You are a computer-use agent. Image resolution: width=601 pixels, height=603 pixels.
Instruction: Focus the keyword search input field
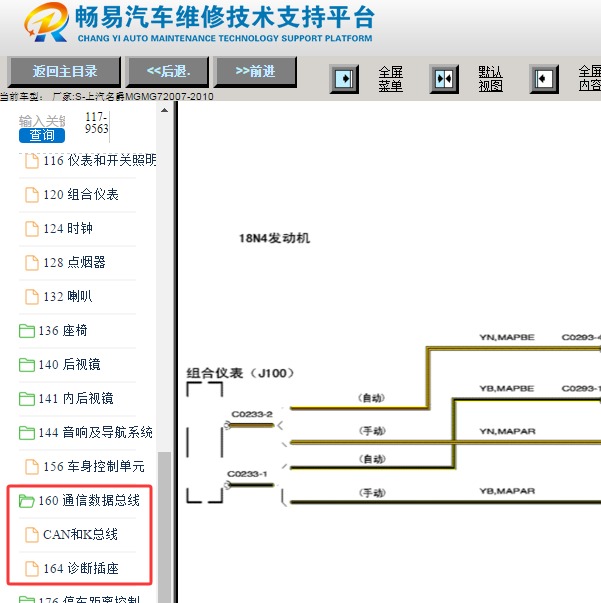(42, 121)
